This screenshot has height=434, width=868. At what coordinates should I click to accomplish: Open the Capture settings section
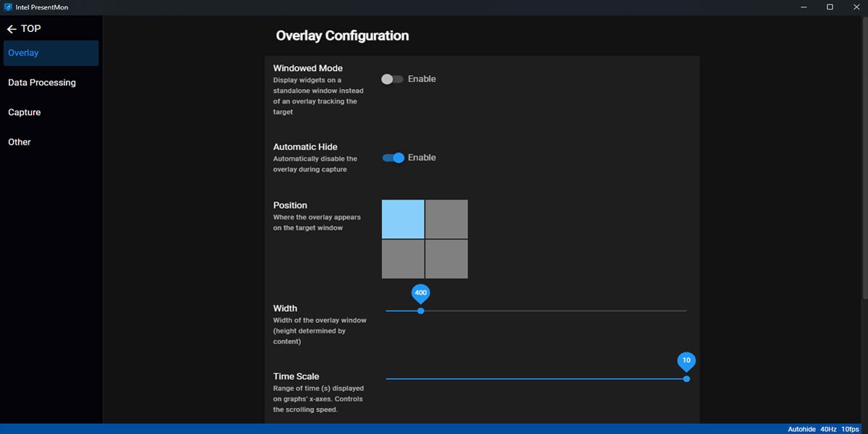pos(25,112)
